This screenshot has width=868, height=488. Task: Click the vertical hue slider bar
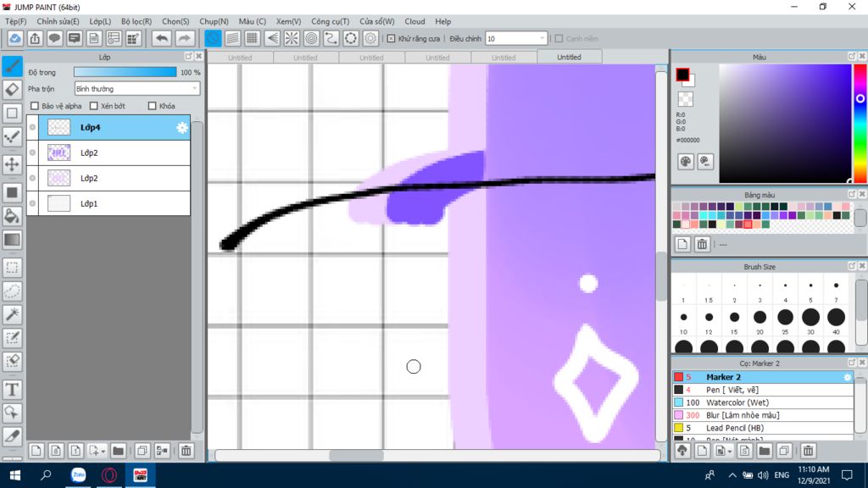(860, 123)
